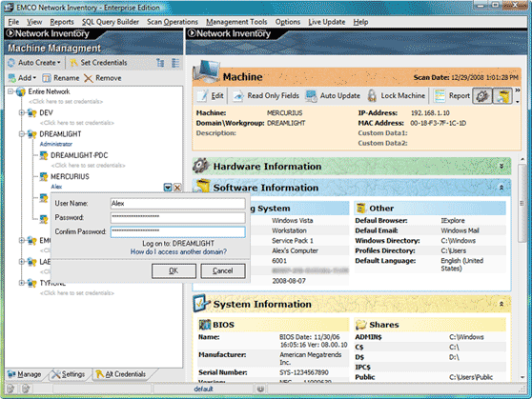Select the MERCURIUS machine in tree
Viewport: 532px width, 399px height.
(x=70, y=176)
